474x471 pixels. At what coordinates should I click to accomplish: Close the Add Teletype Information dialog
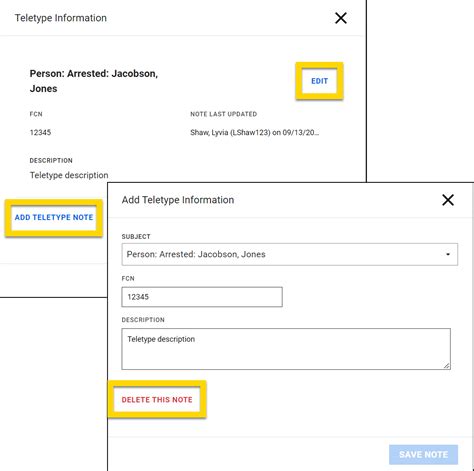click(x=448, y=200)
